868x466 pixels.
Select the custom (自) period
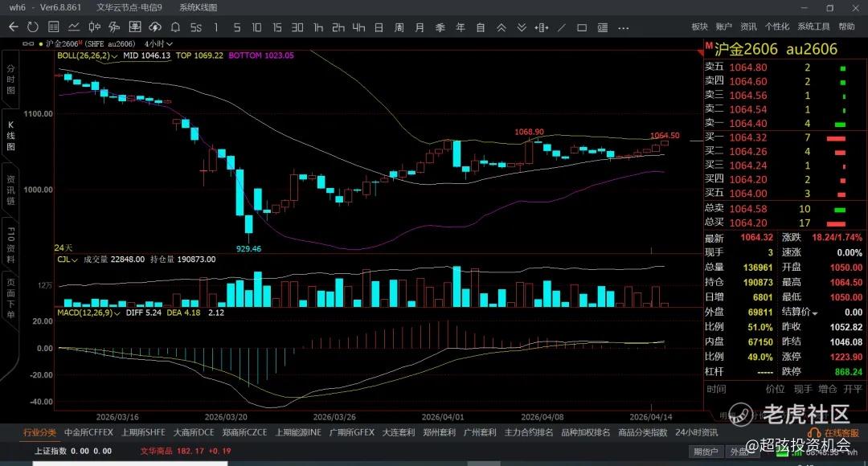[x=481, y=27]
